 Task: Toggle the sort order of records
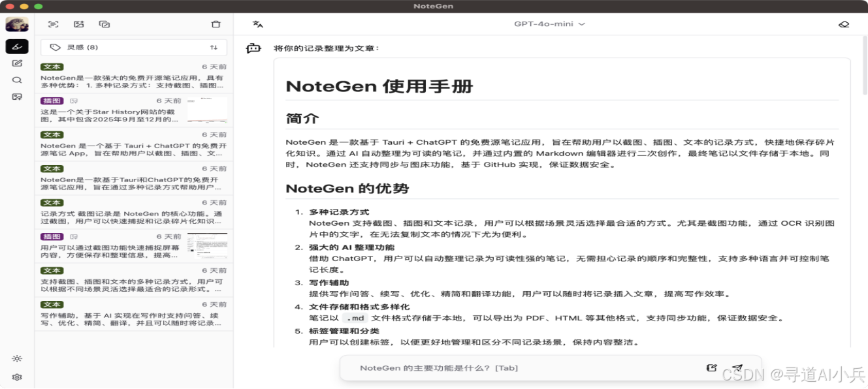214,46
